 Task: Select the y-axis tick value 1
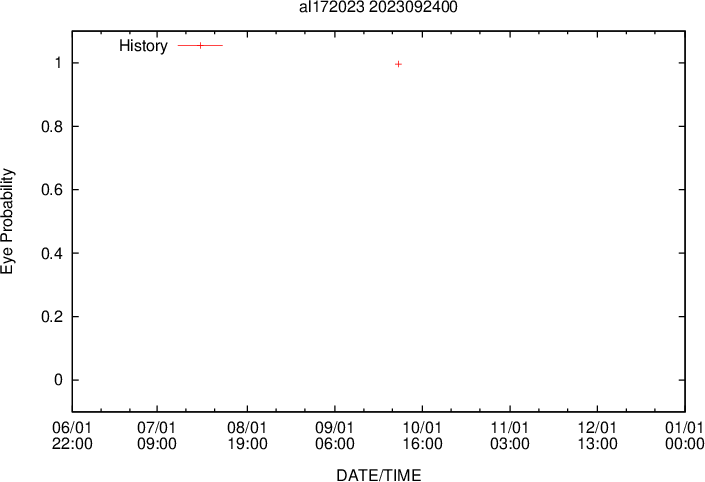tap(59, 63)
